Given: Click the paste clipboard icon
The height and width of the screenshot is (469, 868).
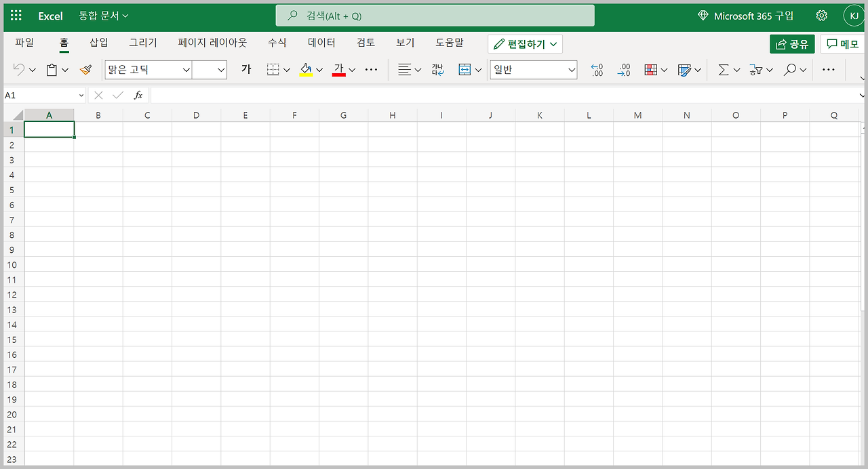Looking at the screenshot, I should pos(52,70).
